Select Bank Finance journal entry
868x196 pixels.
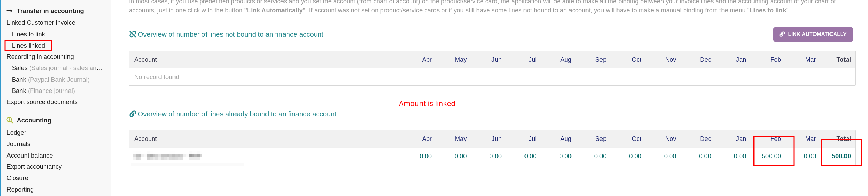coord(43,91)
